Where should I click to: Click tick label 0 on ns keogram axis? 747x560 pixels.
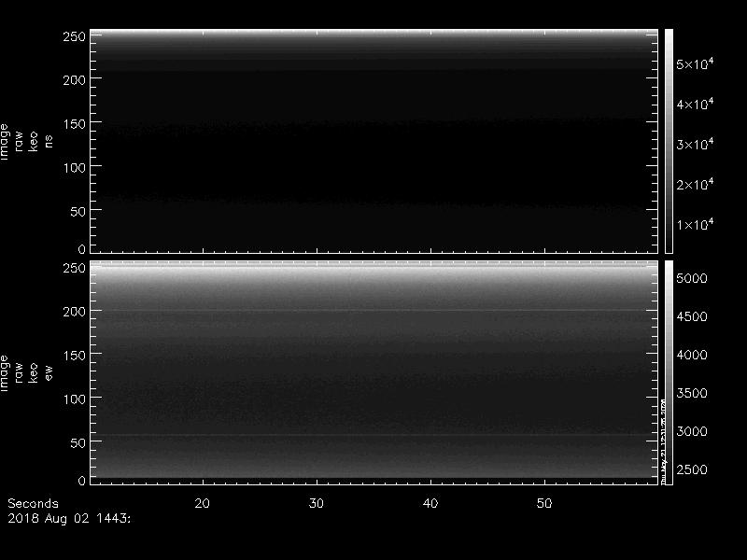(82, 248)
